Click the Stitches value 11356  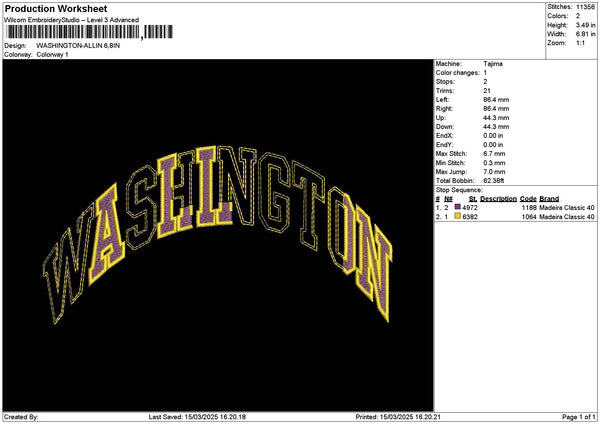[585, 7]
